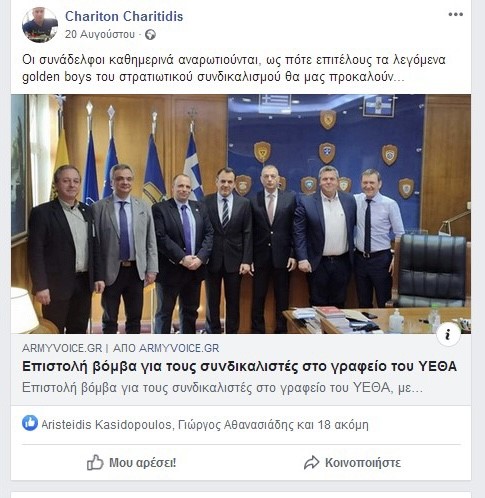
Task: Click the 20 Αυγούστου post date
Action: click(x=100, y=34)
